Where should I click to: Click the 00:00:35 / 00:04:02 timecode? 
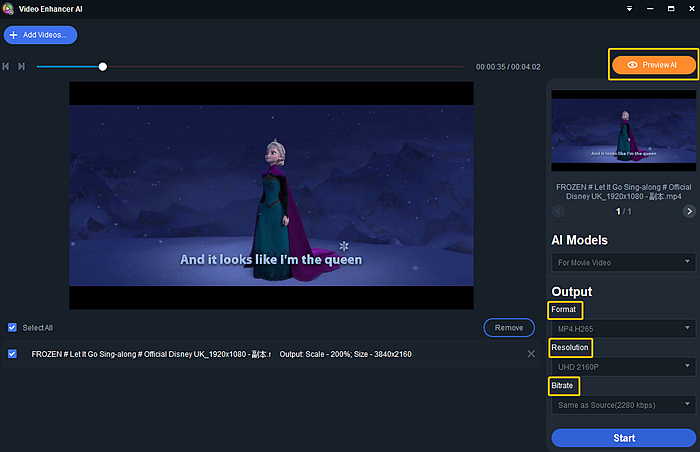pos(508,67)
